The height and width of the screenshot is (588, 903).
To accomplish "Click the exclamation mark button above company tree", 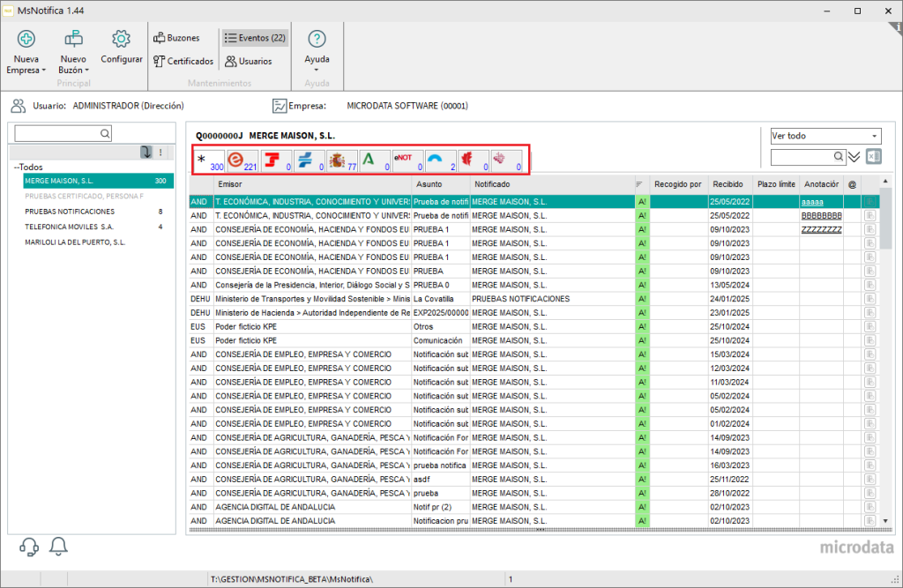I will coord(160,153).
